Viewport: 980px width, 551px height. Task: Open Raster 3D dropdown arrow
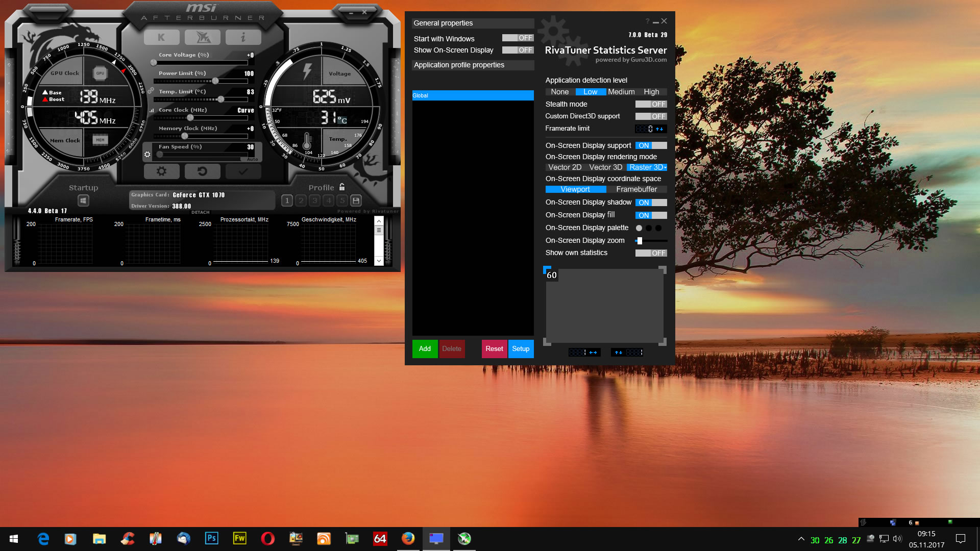tap(665, 168)
